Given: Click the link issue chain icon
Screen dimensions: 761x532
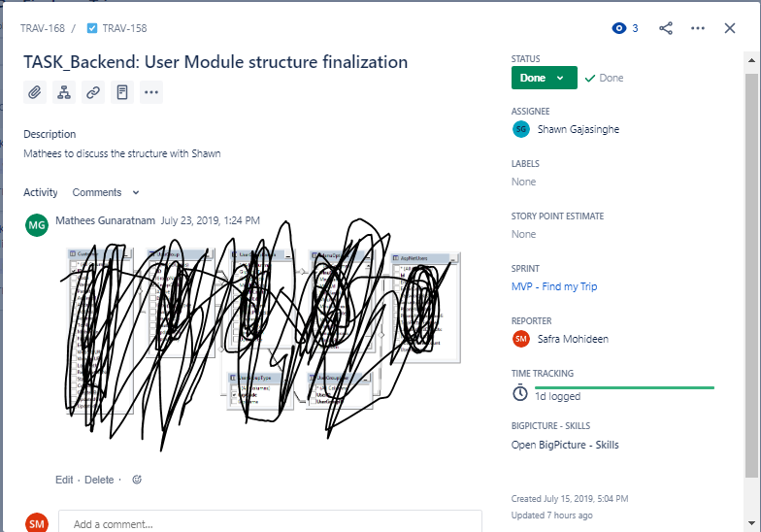Looking at the screenshot, I should pos(93,92).
